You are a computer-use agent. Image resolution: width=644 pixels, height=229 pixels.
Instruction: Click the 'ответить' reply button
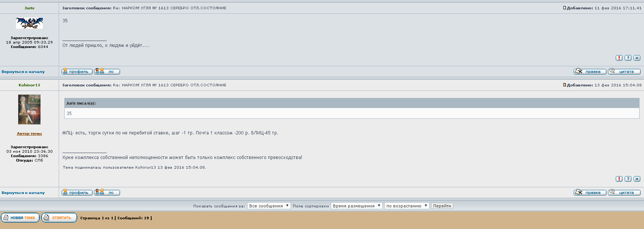coord(59,217)
